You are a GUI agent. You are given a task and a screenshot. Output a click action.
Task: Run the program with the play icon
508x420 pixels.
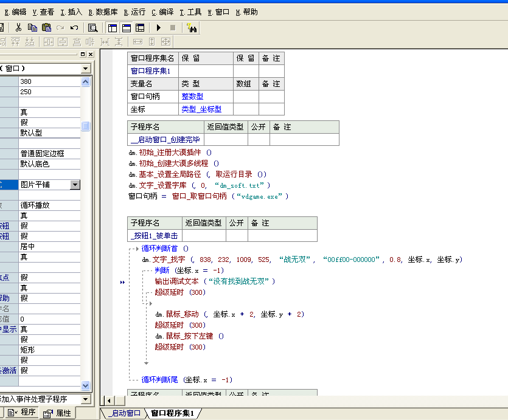(x=158, y=28)
